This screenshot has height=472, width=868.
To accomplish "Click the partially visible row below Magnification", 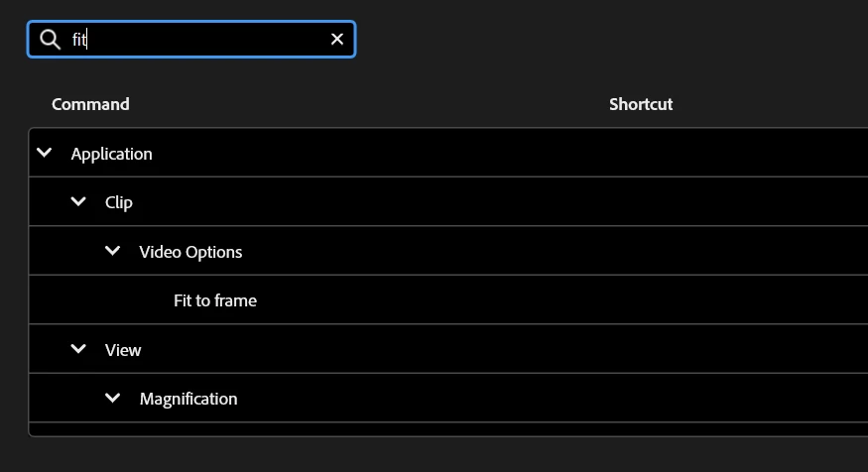I will tap(448, 429).
